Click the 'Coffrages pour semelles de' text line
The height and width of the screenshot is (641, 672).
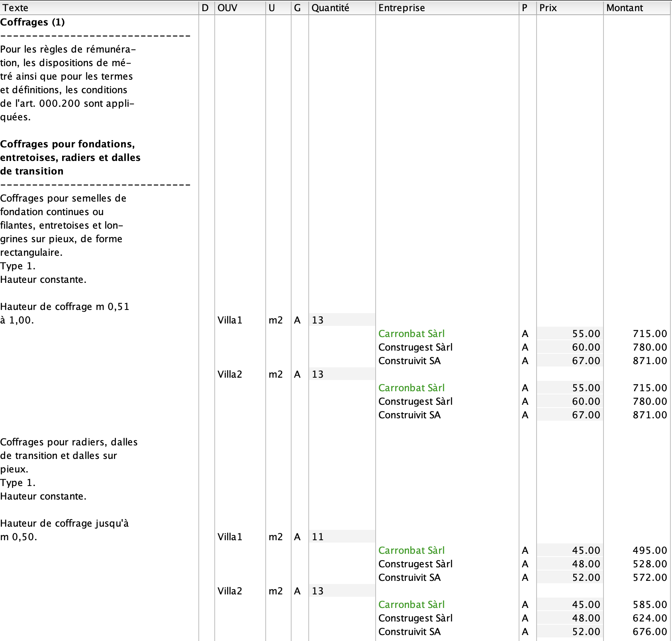63,198
